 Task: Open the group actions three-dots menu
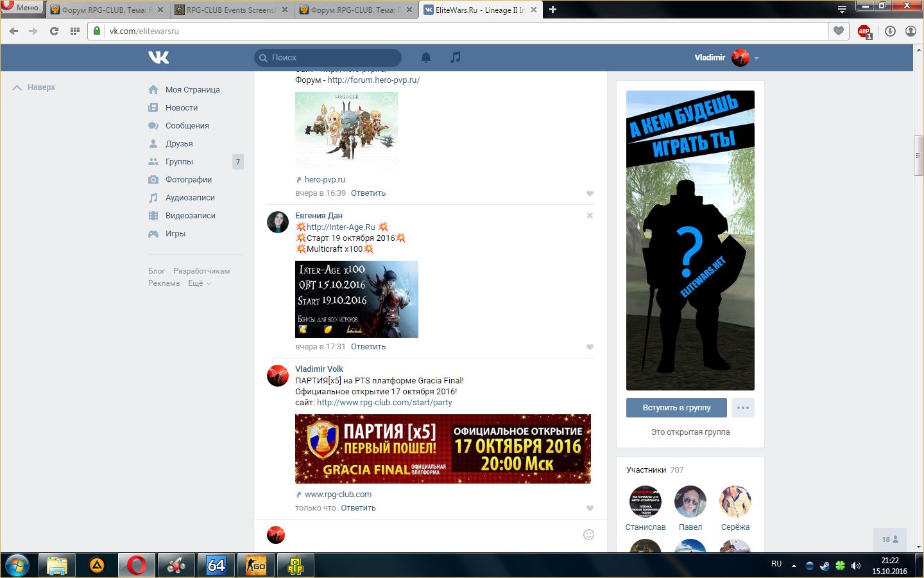(x=743, y=408)
